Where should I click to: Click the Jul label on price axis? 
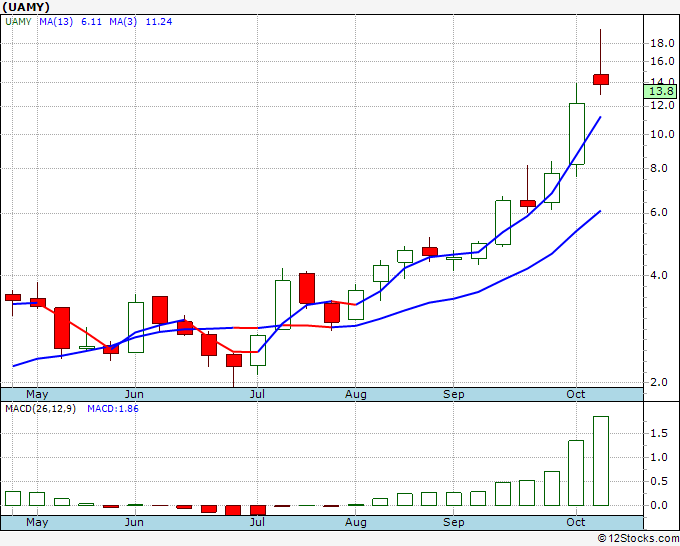(257, 394)
